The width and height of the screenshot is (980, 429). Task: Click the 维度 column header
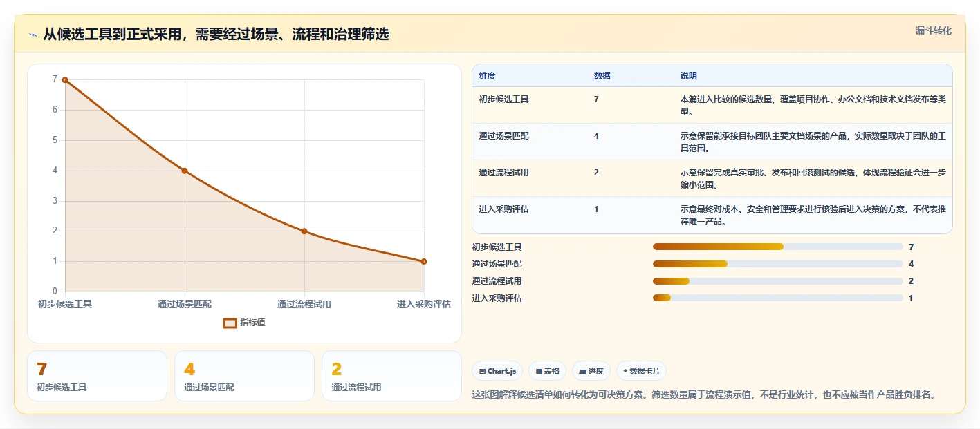coord(487,75)
